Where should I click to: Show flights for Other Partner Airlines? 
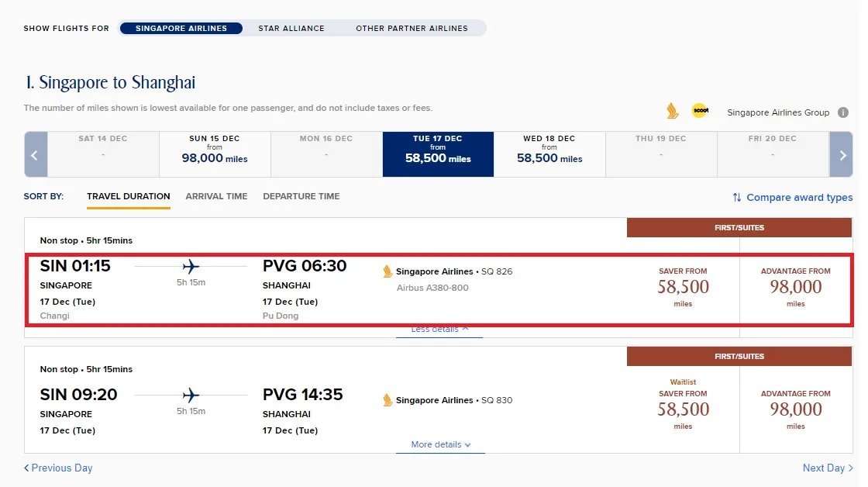coord(412,28)
